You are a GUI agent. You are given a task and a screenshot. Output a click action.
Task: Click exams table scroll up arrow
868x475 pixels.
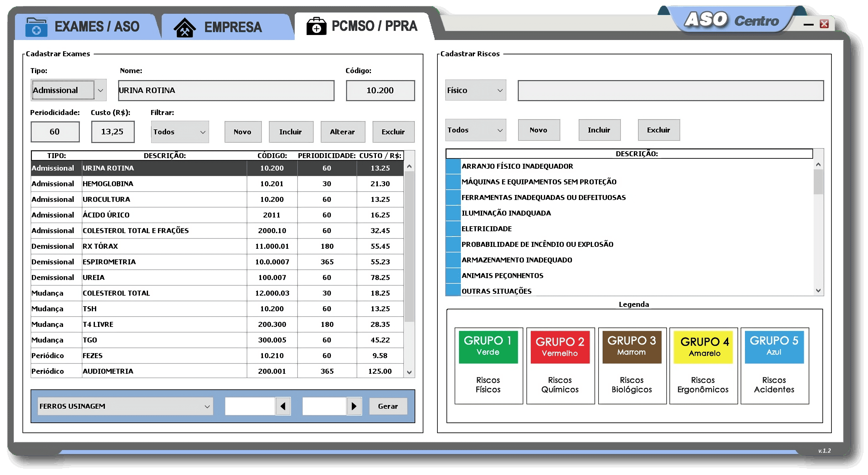coord(409,166)
